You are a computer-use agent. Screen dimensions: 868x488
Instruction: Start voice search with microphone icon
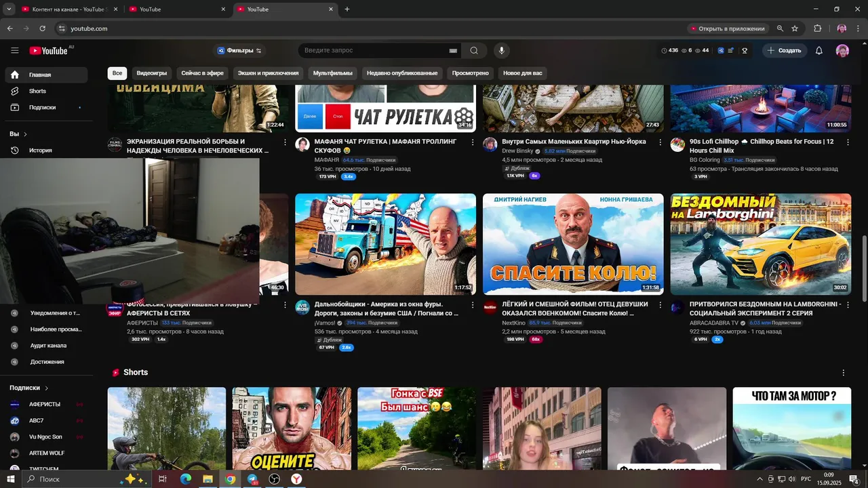click(x=502, y=50)
